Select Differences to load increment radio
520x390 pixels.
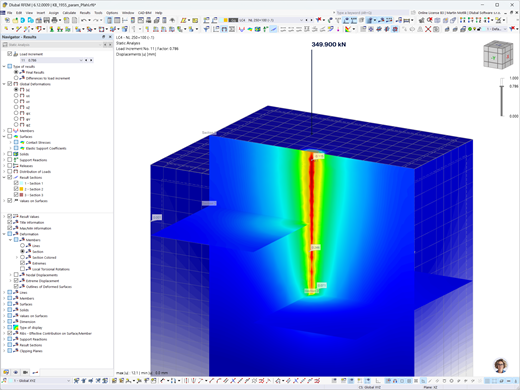click(16, 78)
